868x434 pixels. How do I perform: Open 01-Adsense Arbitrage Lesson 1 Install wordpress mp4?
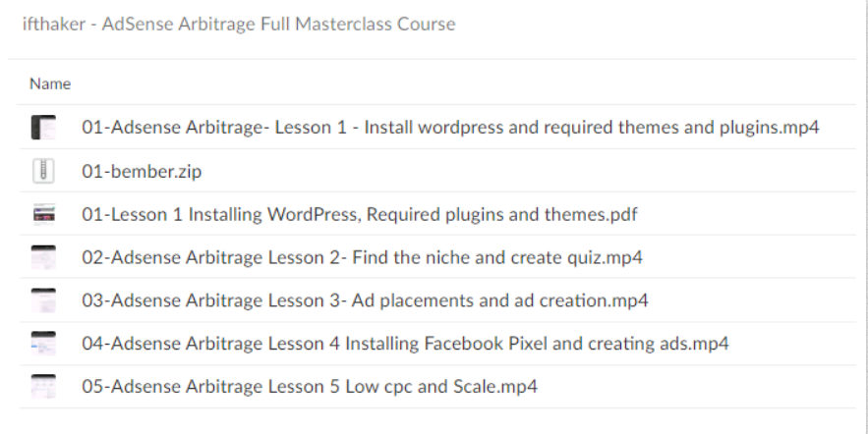click(x=450, y=128)
